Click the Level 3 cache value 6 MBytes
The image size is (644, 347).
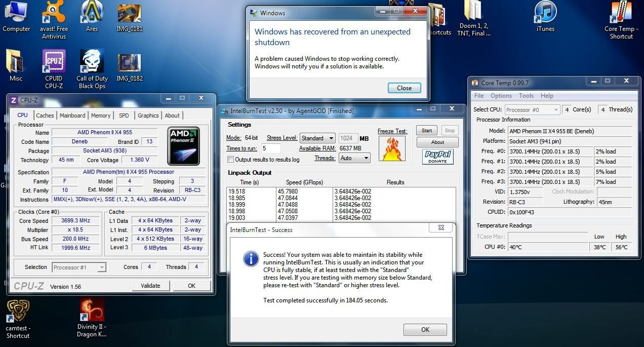(155, 248)
